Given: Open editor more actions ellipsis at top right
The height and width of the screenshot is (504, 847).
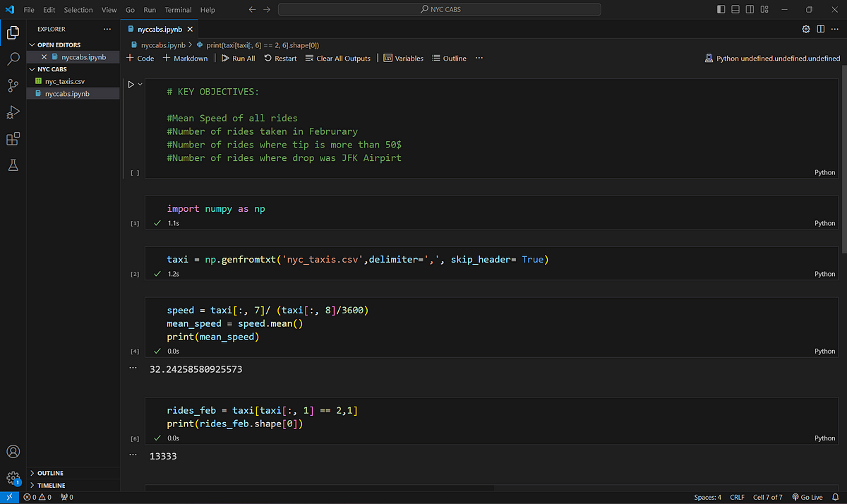Looking at the screenshot, I should (834, 29).
